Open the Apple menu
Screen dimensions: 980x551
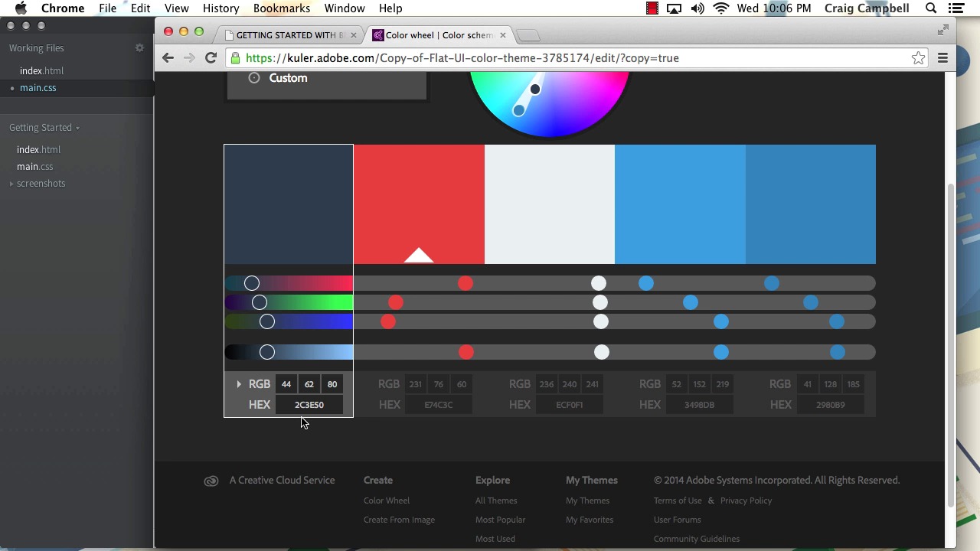coord(21,8)
